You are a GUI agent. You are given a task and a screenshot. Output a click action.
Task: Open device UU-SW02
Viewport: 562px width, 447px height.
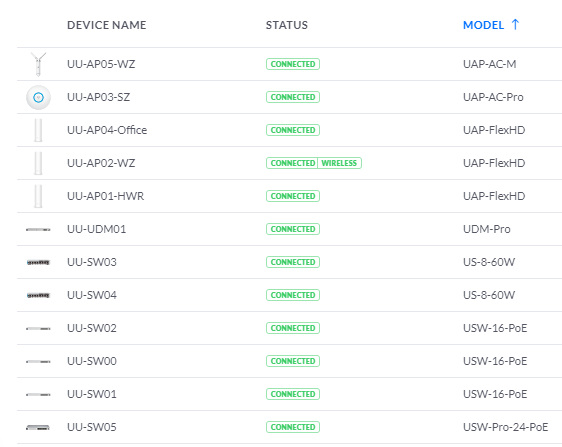tap(92, 328)
